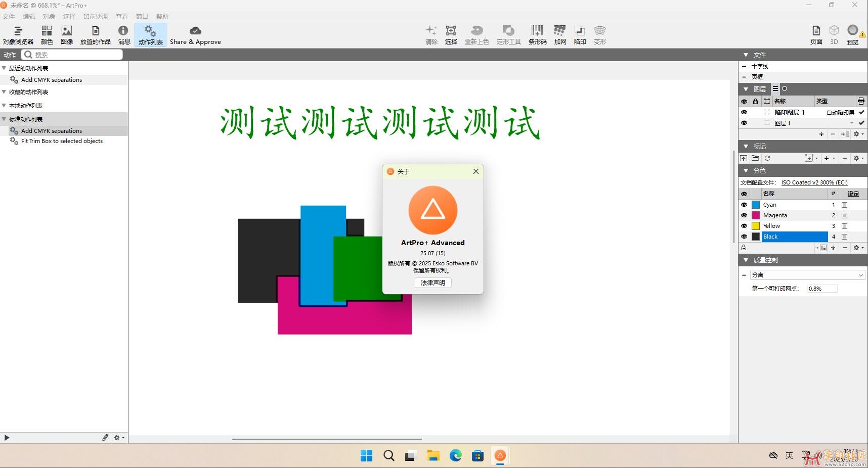The height and width of the screenshot is (468, 868).
Task: Click the move-to-layer arrow icon
Action: (845, 134)
